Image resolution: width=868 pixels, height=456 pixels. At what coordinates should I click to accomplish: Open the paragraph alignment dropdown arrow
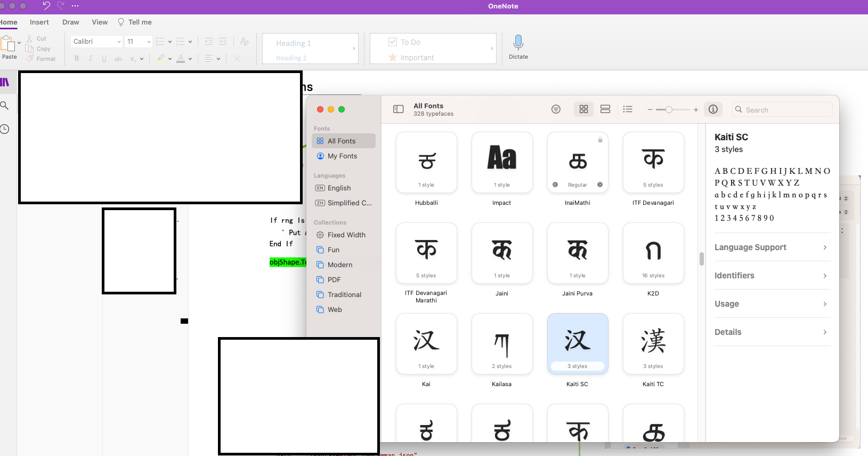click(x=218, y=59)
